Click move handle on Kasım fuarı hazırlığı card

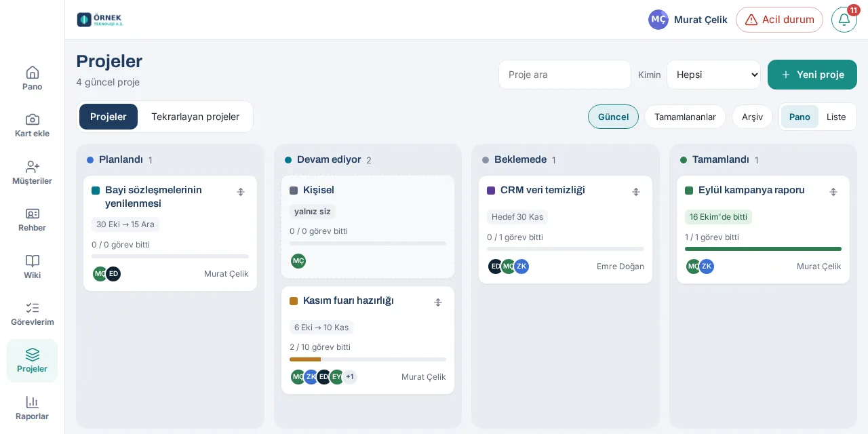tap(438, 302)
